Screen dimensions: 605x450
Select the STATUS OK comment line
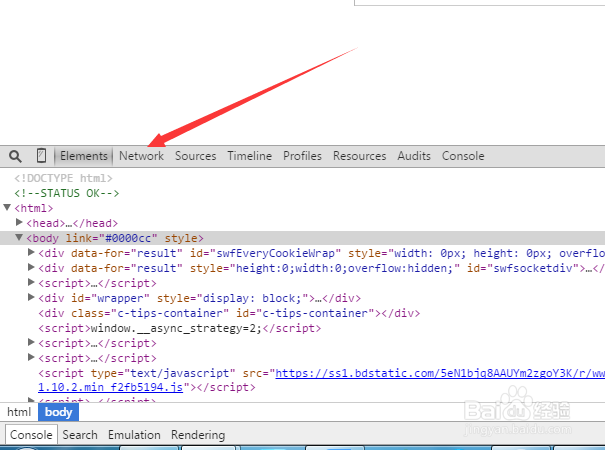(67, 193)
